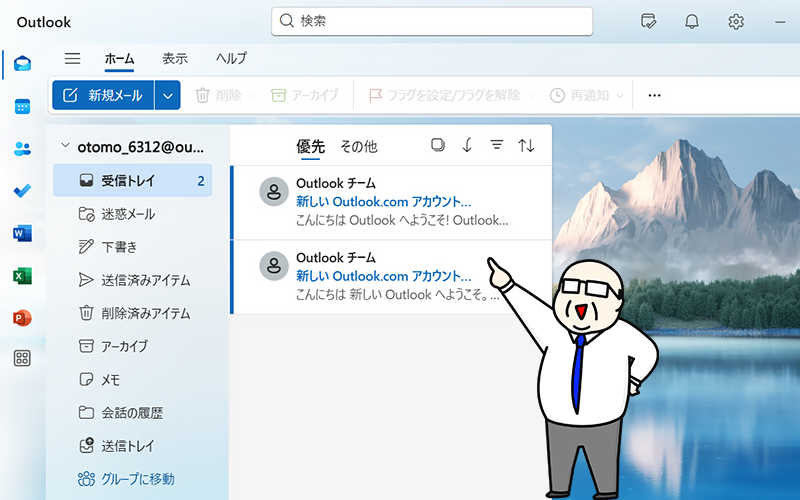Expand the 再通知 dropdown arrow
Image resolution: width=800 pixels, height=500 pixels.
point(620,96)
